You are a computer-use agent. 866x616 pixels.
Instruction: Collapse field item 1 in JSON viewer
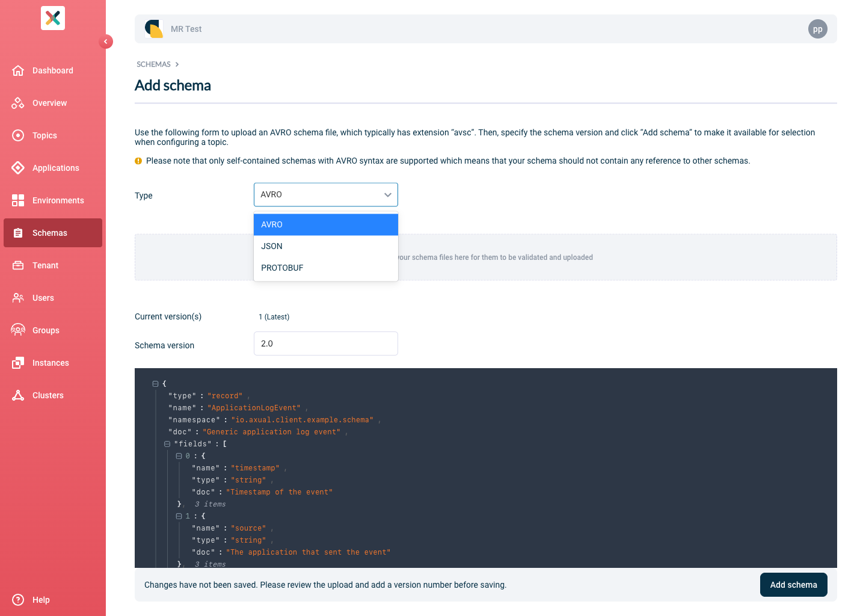(x=179, y=516)
